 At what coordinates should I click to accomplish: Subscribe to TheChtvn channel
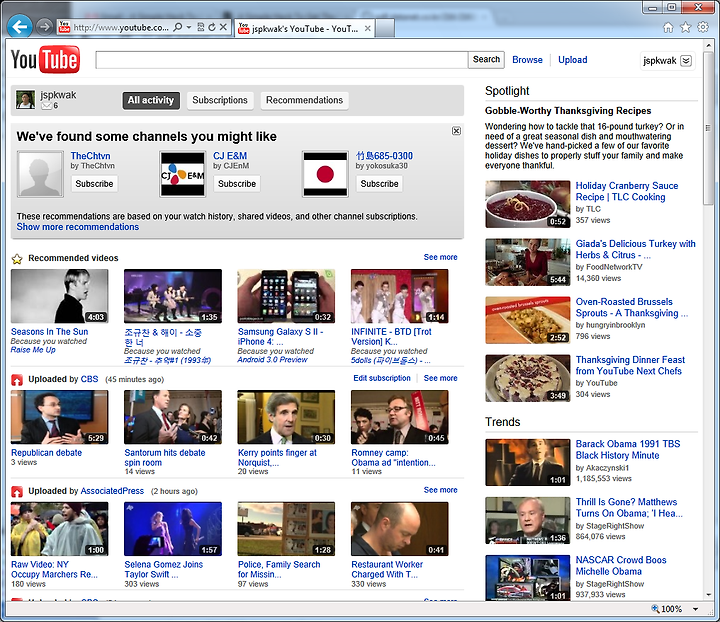point(94,184)
